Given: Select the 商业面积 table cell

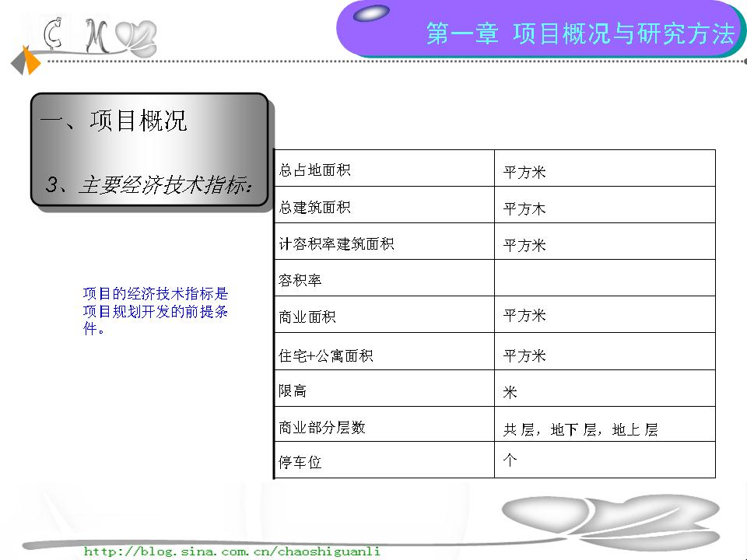Looking at the screenshot, I should click(x=307, y=317).
